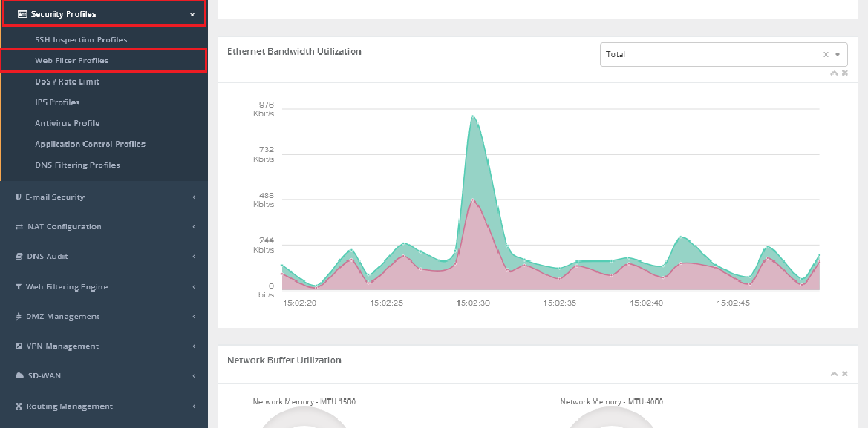The height and width of the screenshot is (428, 868).
Task: Click the E-mail Security shield icon
Action: pos(19,197)
